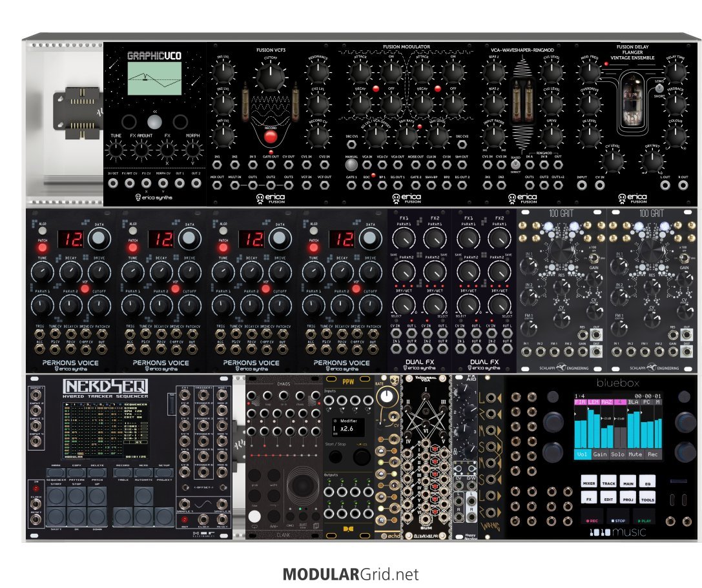Turn the DRY/WET knob on Fusion Delay
Image resolution: width=702 pixels, height=588 pixels.
(652, 161)
